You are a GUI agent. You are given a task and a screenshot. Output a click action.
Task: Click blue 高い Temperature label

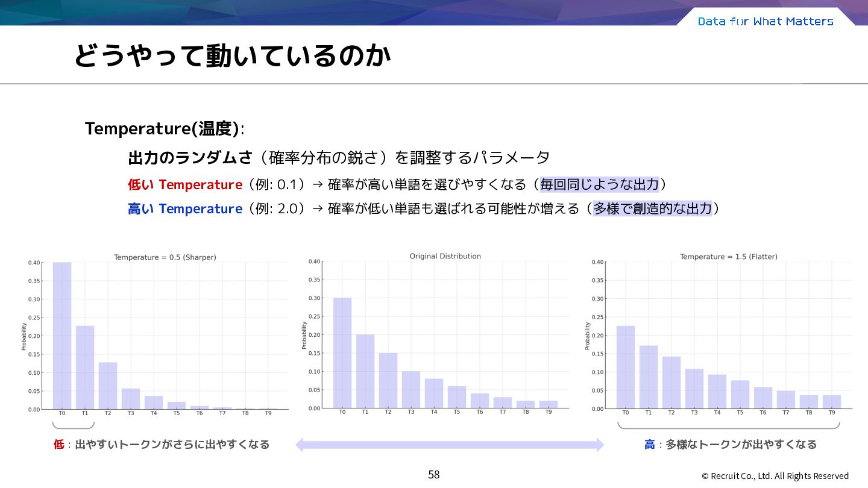click(x=184, y=208)
